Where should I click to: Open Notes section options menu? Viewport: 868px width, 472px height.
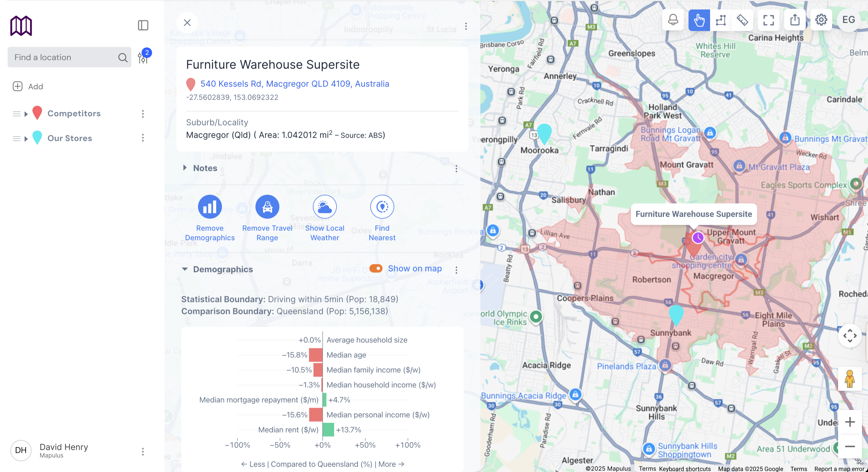pyautogui.click(x=456, y=169)
